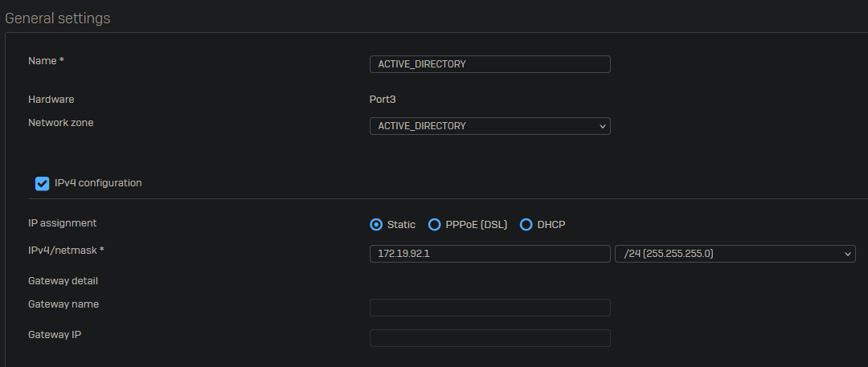Click into the Gateway IP field
This screenshot has width=868, height=367.
click(x=489, y=338)
